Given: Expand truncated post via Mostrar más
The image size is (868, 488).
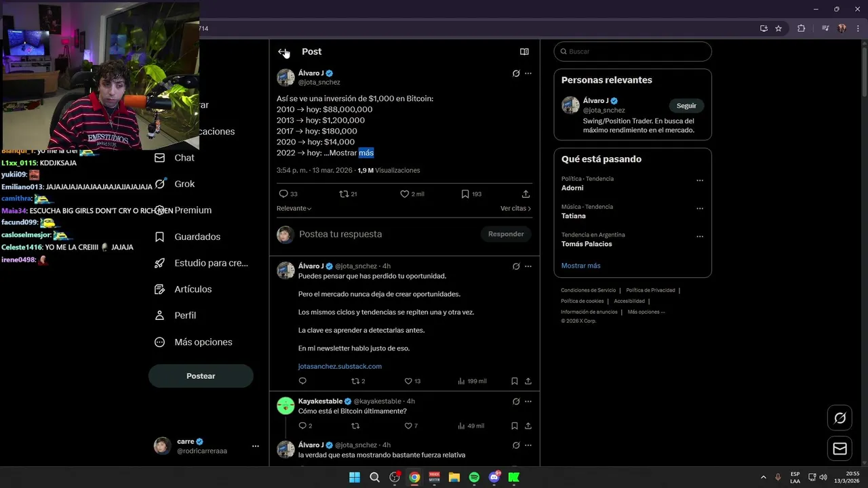Looking at the screenshot, I should tap(351, 152).
